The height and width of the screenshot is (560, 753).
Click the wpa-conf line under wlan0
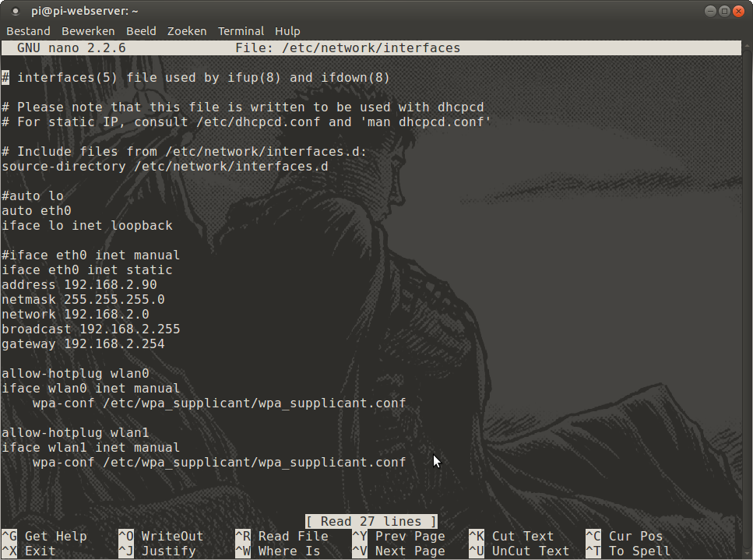pos(219,403)
